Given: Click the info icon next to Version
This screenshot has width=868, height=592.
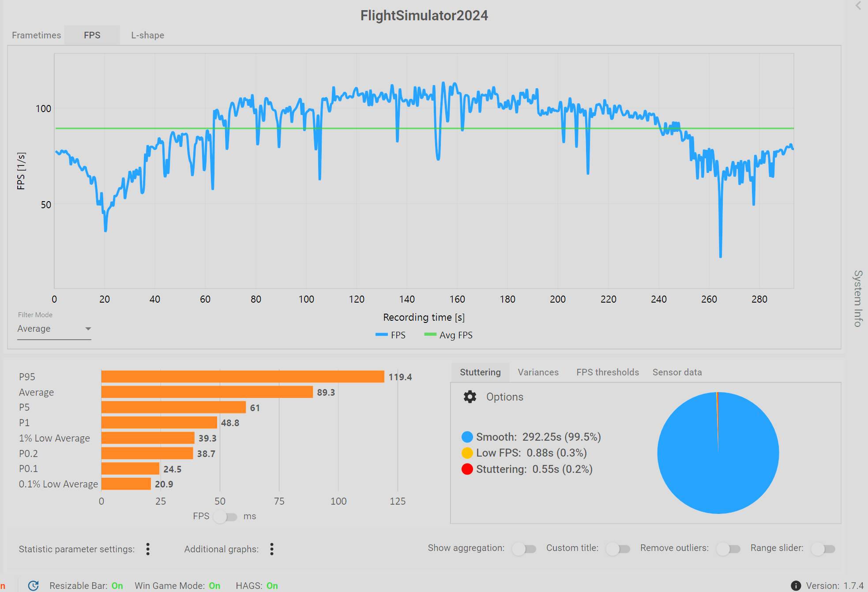Looking at the screenshot, I should (796, 585).
